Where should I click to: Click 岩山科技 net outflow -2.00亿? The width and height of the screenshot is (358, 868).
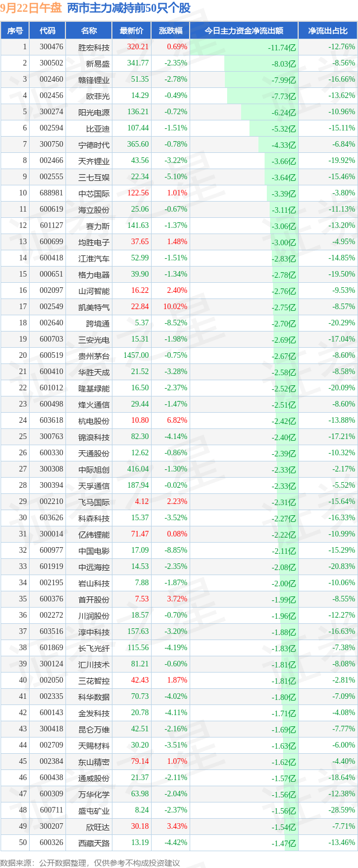284,583
